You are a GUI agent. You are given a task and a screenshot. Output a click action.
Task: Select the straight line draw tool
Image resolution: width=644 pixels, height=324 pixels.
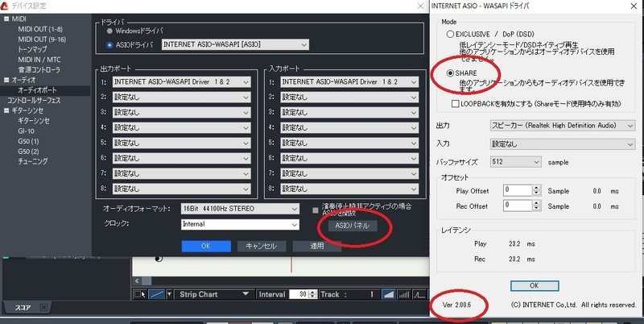point(156,294)
